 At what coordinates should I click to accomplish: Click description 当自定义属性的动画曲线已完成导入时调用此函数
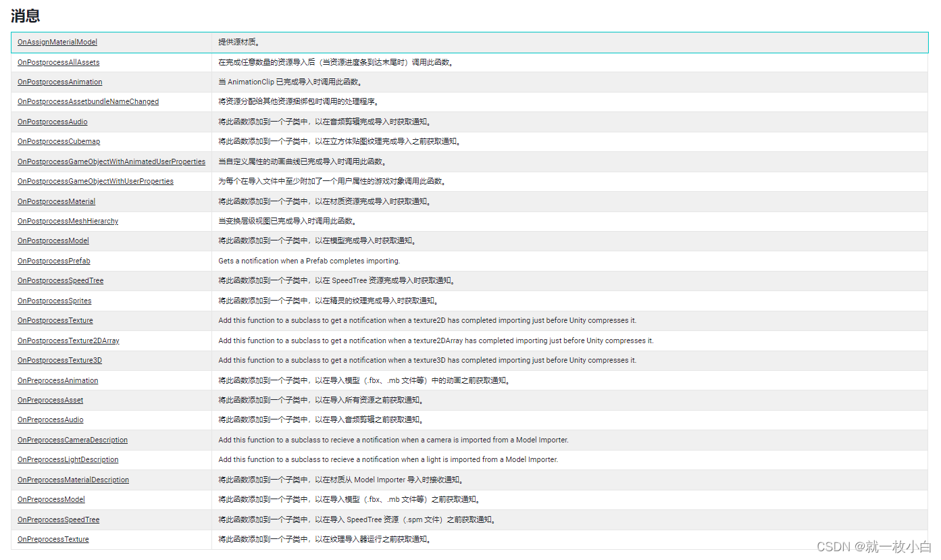pyautogui.click(x=303, y=161)
